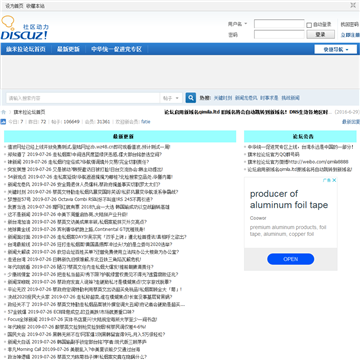Open the 新闻大白话 2019-07-26 post

(x=77, y=342)
